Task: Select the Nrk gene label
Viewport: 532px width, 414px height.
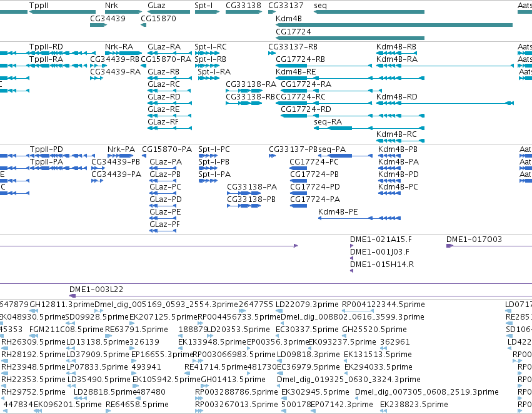Action: point(112,6)
